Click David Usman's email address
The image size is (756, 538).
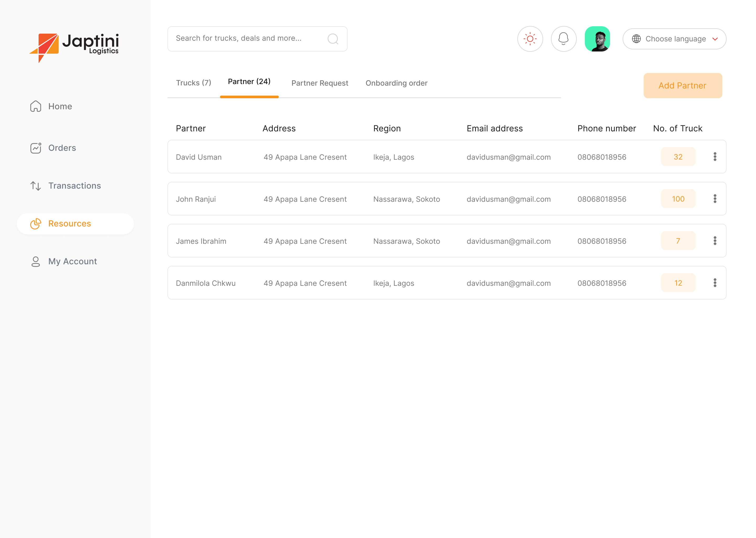[x=508, y=157]
